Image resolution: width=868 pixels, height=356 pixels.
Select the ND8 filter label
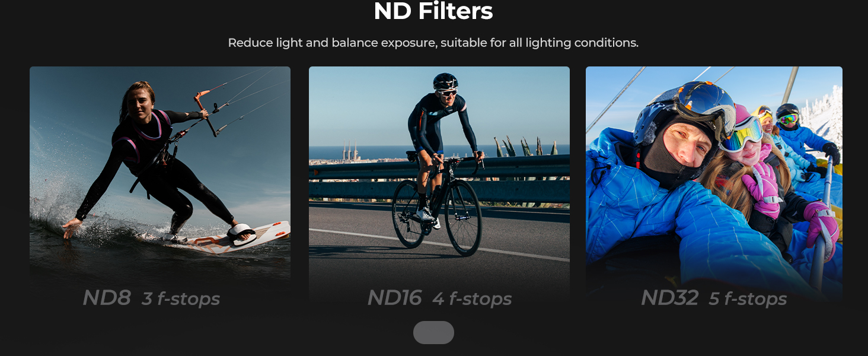pyautogui.click(x=107, y=298)
